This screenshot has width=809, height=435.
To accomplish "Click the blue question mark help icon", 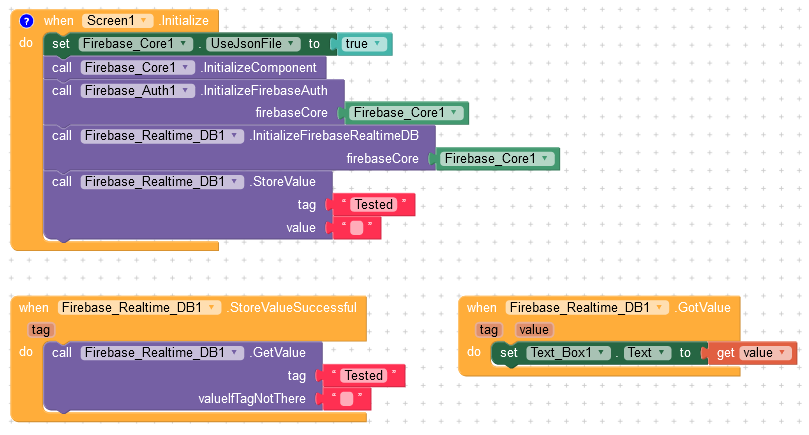I will tap(26, 21).
